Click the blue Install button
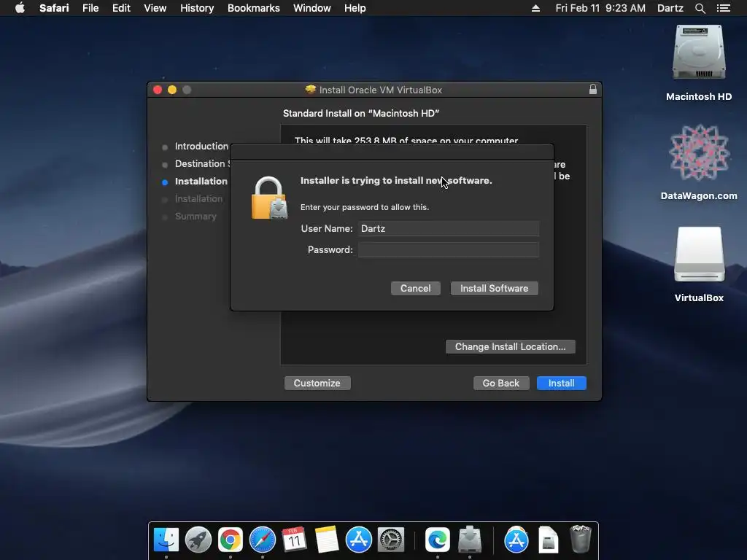 click(561, 384)
